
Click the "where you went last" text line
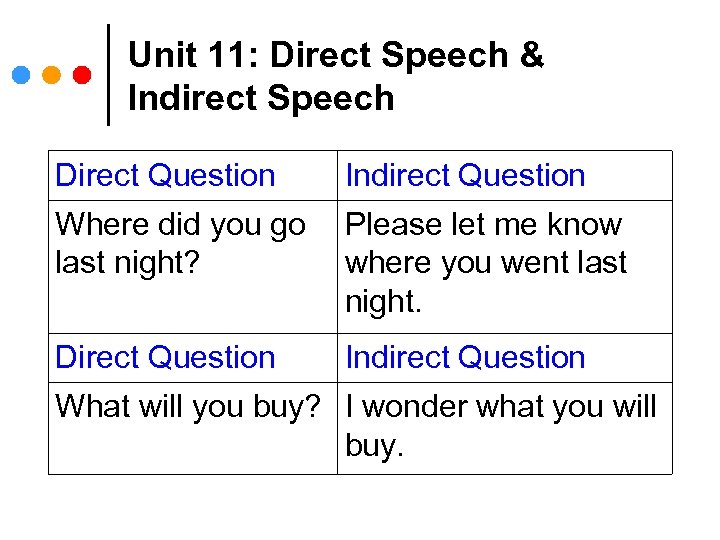pyautogui.click(x=486, y=263)
